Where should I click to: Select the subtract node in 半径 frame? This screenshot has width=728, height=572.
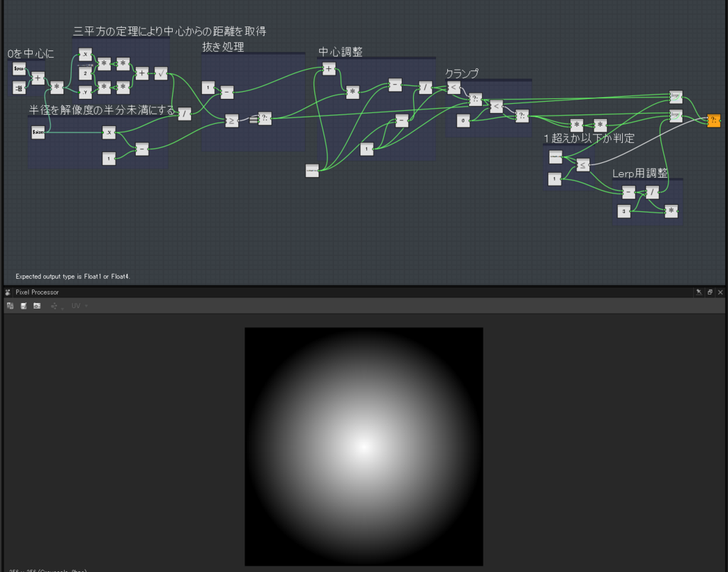[141, 149]
